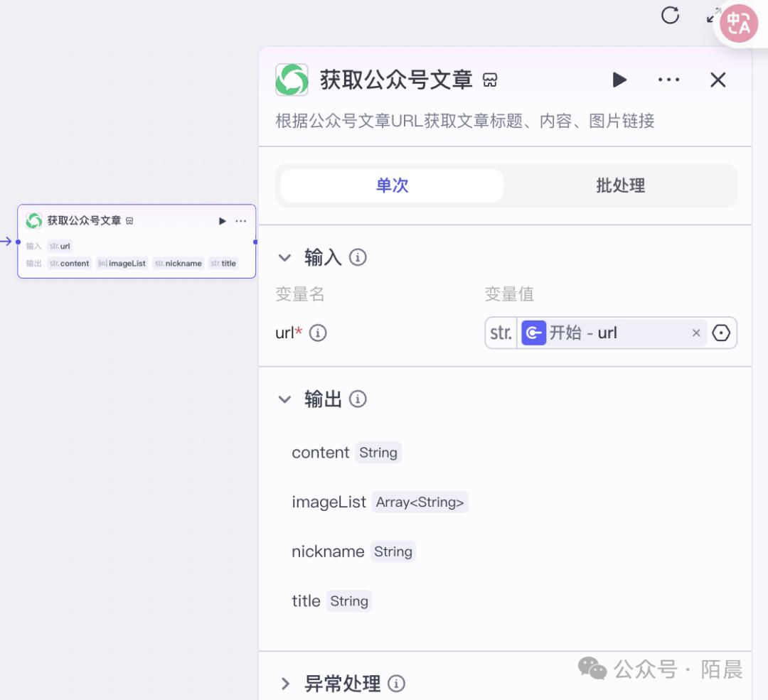The width and height of the screenshot is (768, 700).
Task: Click the reference link icon inside the 开始 - url chip
Action: [x=533, y=333]
